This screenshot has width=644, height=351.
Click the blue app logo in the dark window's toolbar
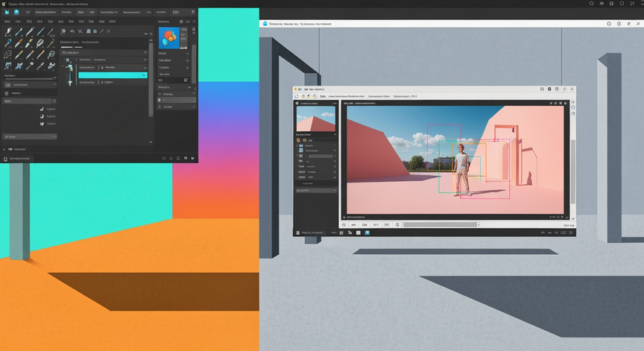pyautogui.click(x=7, y=13)
